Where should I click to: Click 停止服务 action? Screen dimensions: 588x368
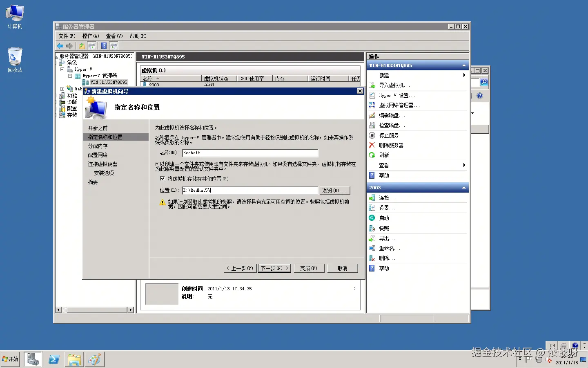(x=388, y=135)
